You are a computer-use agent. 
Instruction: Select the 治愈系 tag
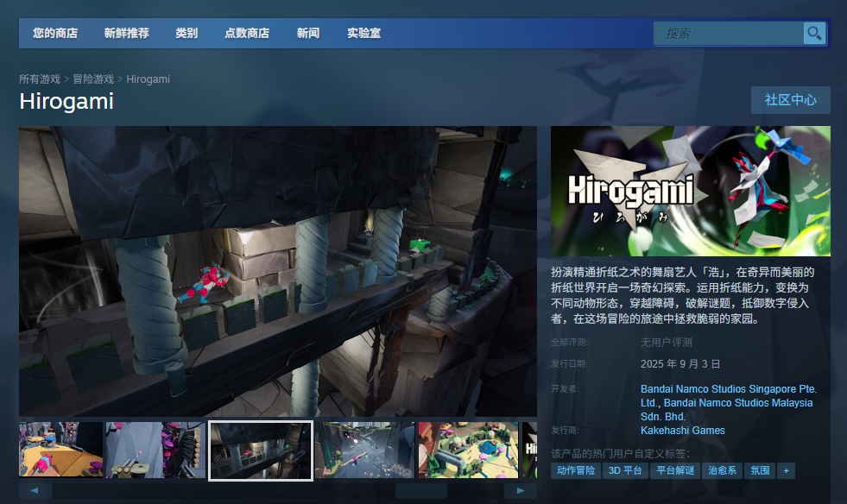(722, 470)
